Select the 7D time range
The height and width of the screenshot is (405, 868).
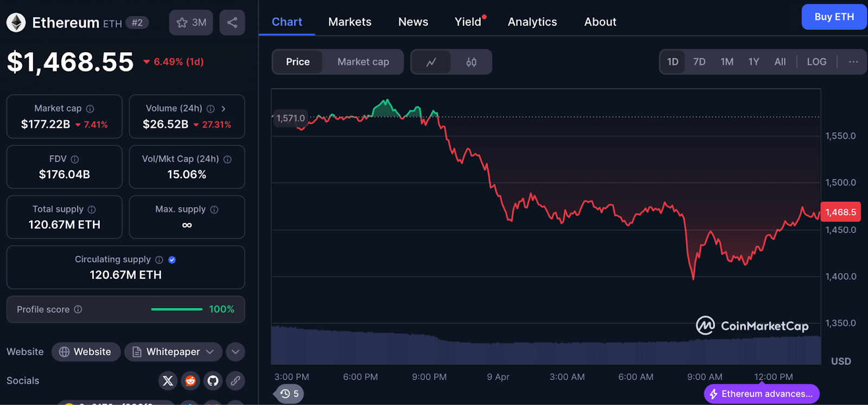[x=699, y=62]
